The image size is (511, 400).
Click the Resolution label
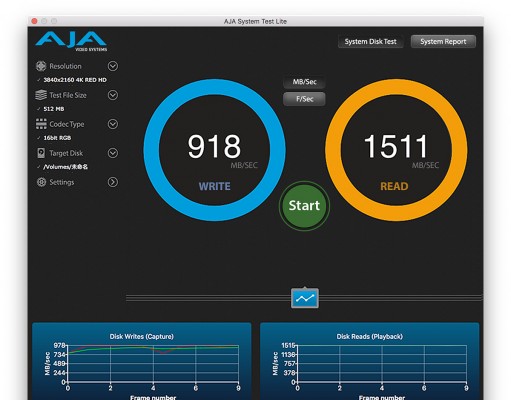(65, 66)
